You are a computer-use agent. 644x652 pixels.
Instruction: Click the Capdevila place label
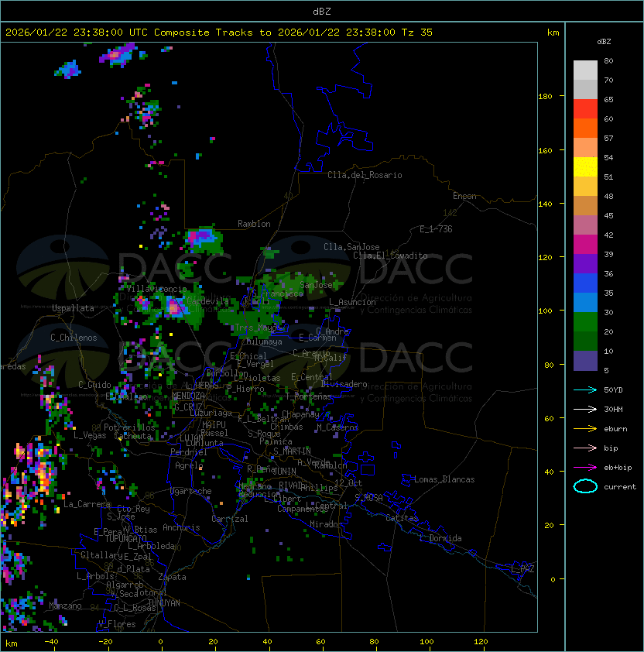click(208, 301)
